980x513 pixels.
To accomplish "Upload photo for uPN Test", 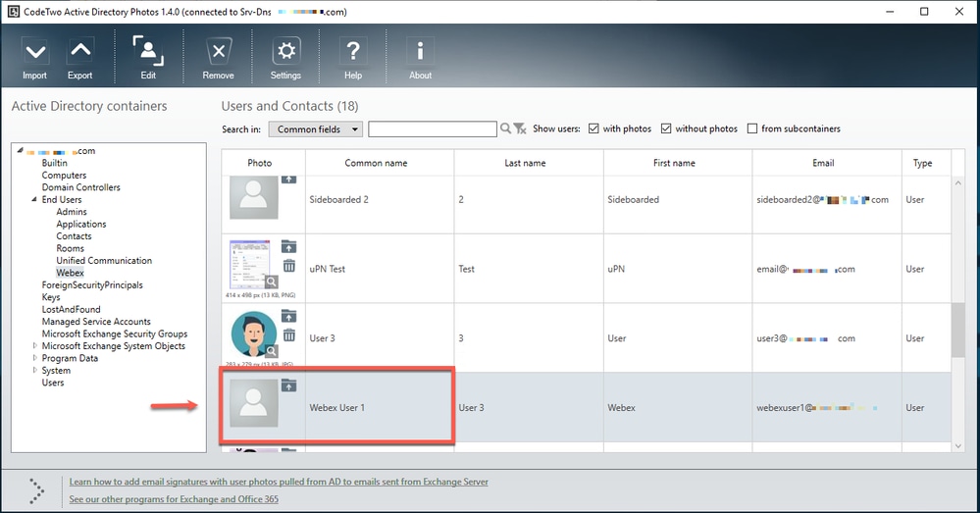I will pyautogui.click(x=288, y=246).
